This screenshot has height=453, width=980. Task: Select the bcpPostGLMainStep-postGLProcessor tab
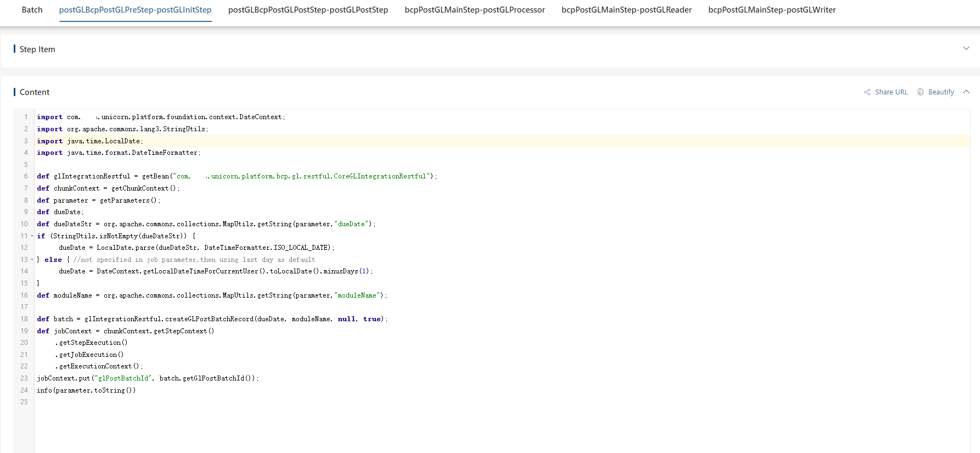point(475,10)
